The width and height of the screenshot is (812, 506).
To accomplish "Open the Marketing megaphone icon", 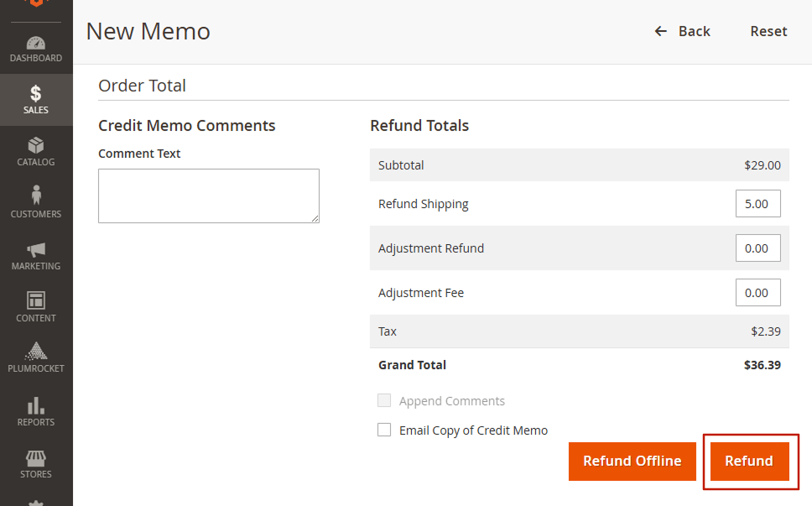I will point(36,249).
